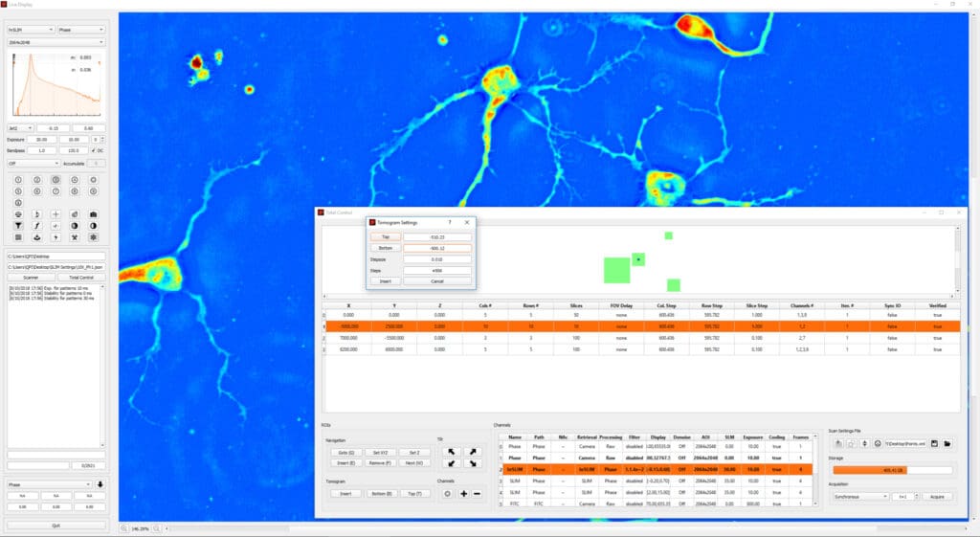Click the camera snapshot icon in left panel
This screenshot has width=980, height=537.
[x=93, y=214]
